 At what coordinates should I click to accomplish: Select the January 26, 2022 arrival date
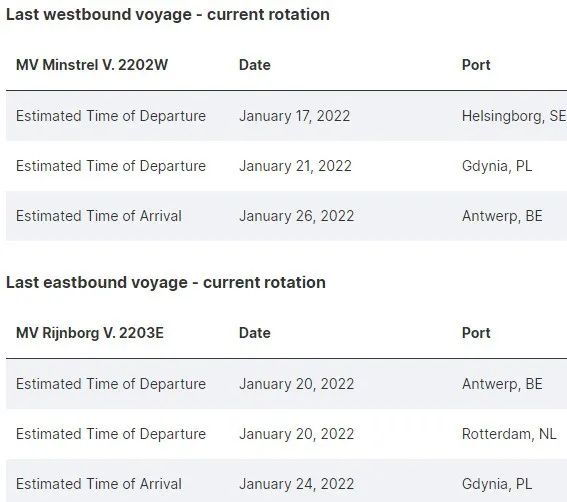(297, 216)
